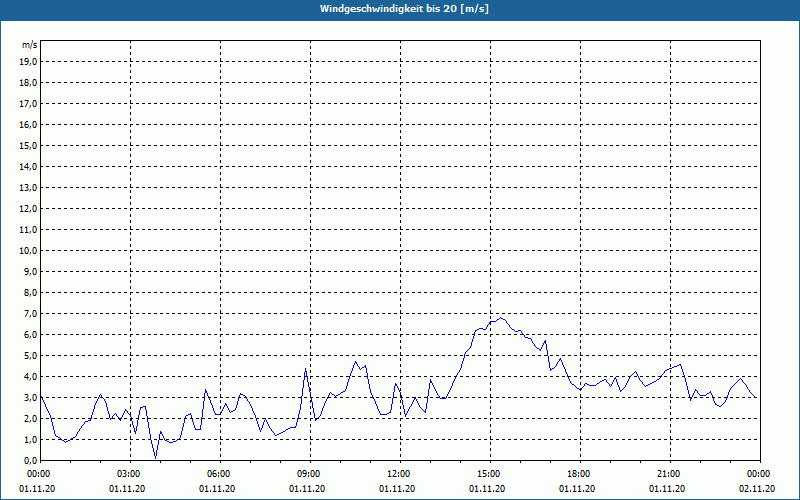The height and width of the screenshot is (500, 800).
Task: Click the 21:00 time axis label
Action: tap(670, 474)
